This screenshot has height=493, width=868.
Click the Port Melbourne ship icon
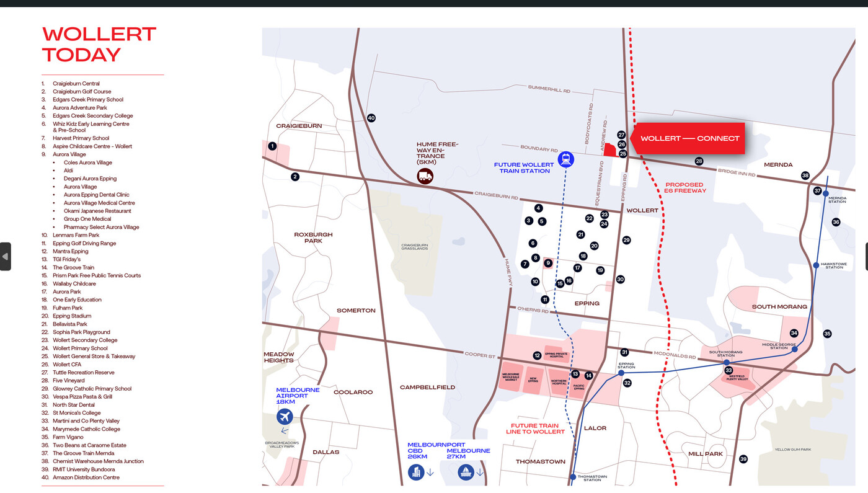coord(466,473)
